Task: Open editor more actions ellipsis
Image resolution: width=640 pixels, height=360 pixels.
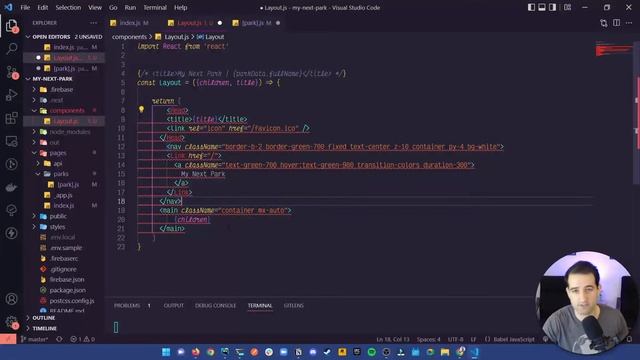Action: coord(629,23)
